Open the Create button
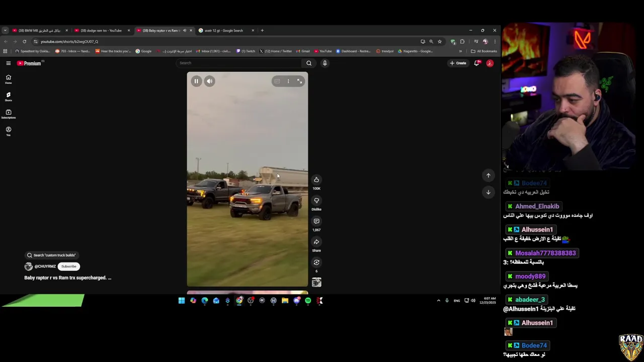This screenshot has width=644, height=362. (458, 63)
